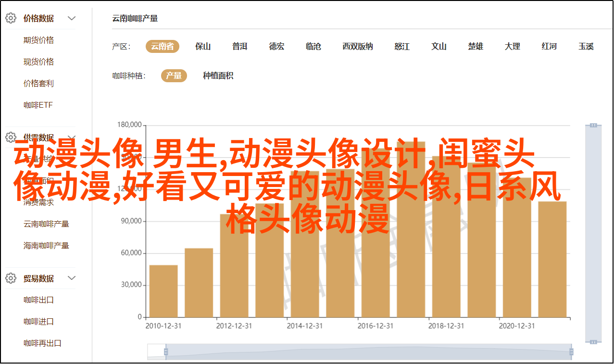Viewport: 614px width, 364px height.
Task: Open the 期货价格 page
Action: tap(38, 40)
